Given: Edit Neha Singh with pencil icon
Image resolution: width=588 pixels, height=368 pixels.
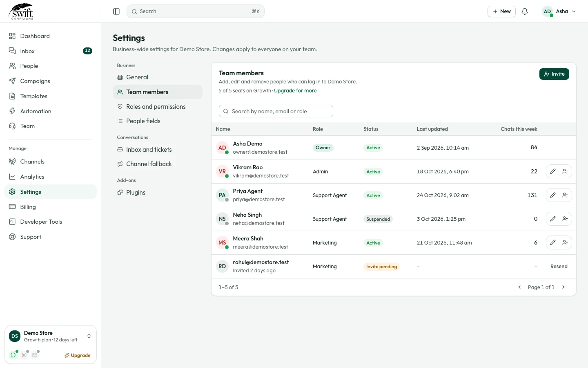Looking at the screenshot, I should click(553, 219).
